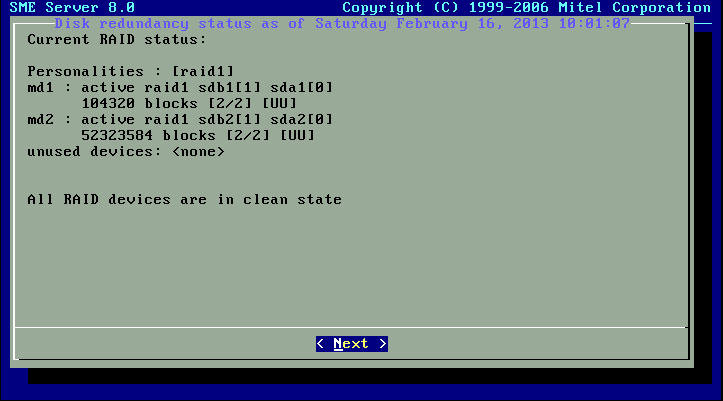Screen dimensions: 723x401
Task: Click the Mitel Corporation copyright text
Action: [x=527, y=7]
